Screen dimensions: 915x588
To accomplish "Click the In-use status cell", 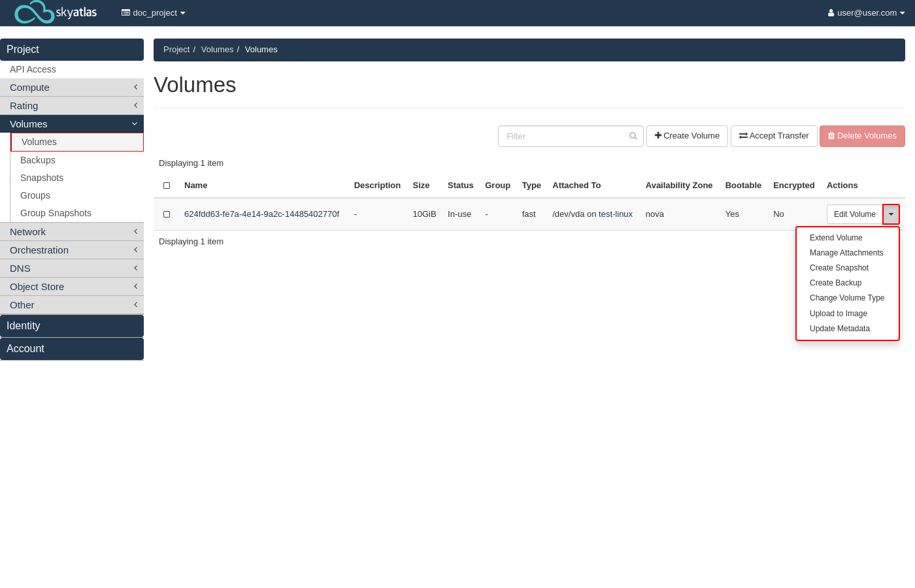I will 459,214.
